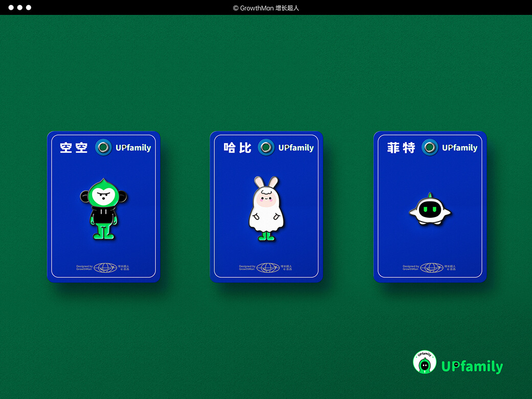Click the third white dot in title bar
Image resolution: width=532 pixels, height=399 pixels.
click(x=29, y=8)
